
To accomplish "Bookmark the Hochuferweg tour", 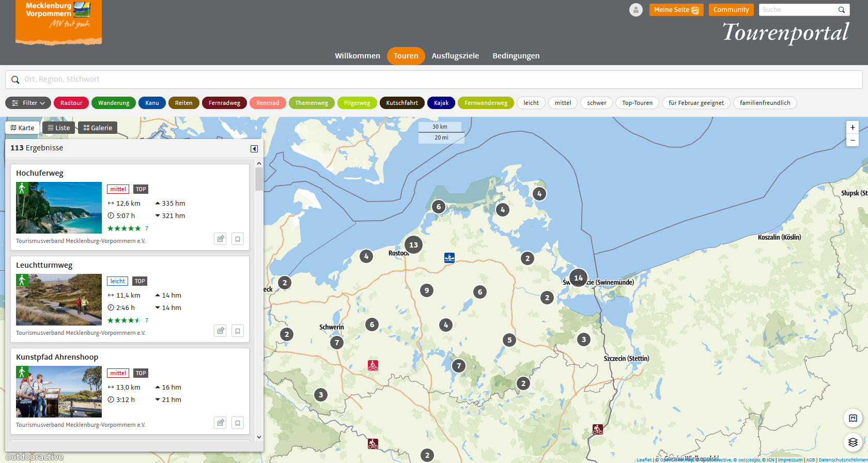I will pyautogui.click(x=238, y=239).
